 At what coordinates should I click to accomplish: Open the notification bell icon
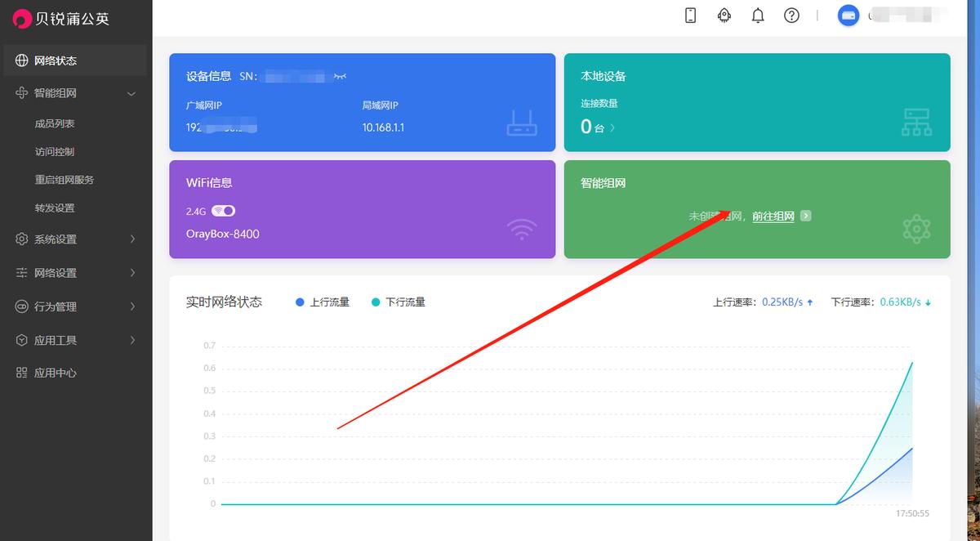(x=757, y=15)
